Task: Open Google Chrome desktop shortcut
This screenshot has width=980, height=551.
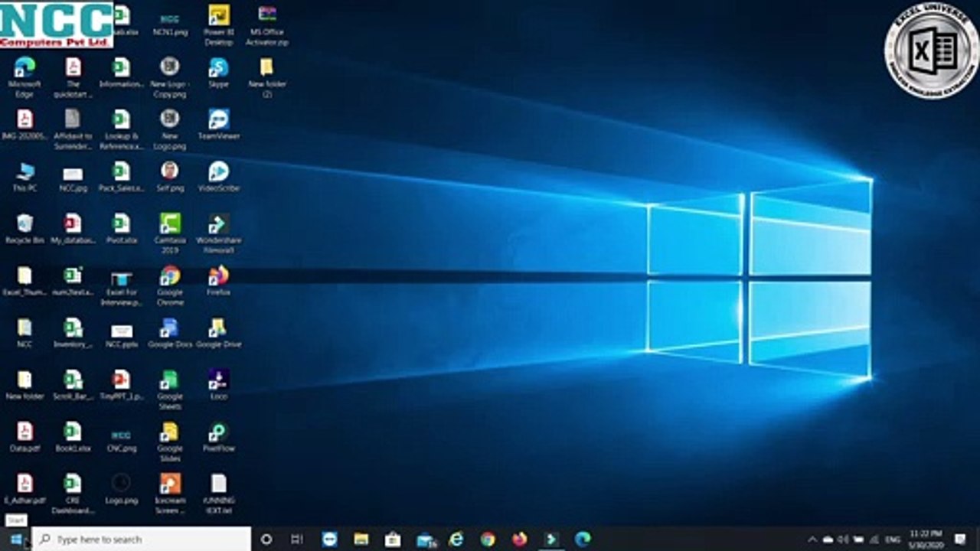Action: pos(170,285)
